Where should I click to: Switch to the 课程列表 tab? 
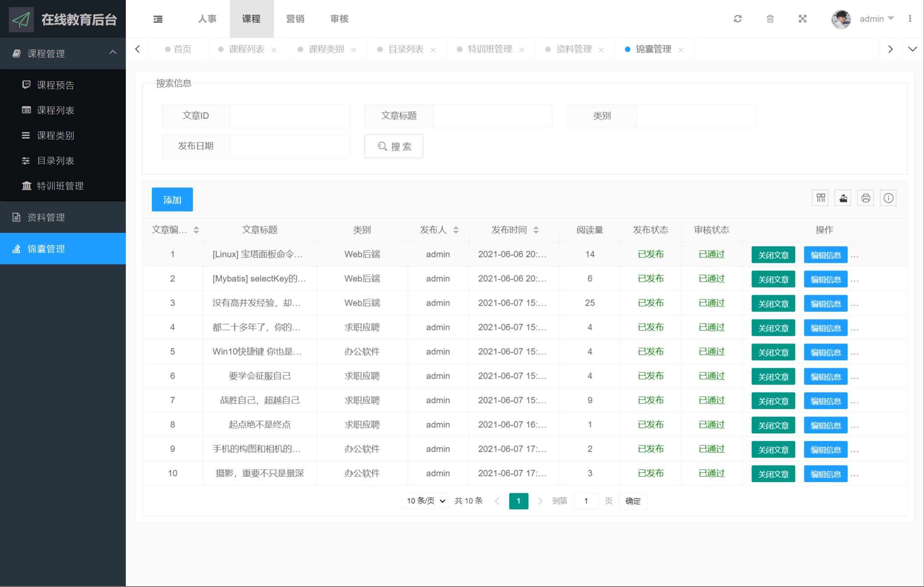[246, 50]
